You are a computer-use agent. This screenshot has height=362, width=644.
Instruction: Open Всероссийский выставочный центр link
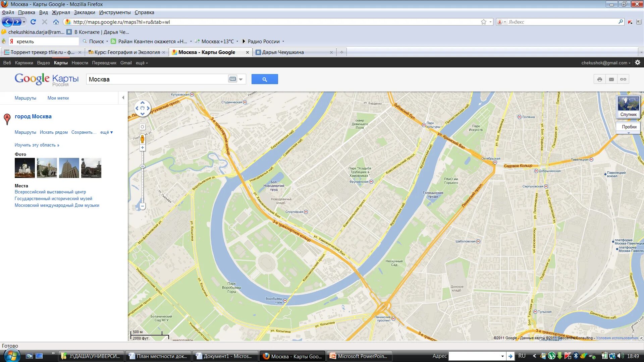(50, 192)
